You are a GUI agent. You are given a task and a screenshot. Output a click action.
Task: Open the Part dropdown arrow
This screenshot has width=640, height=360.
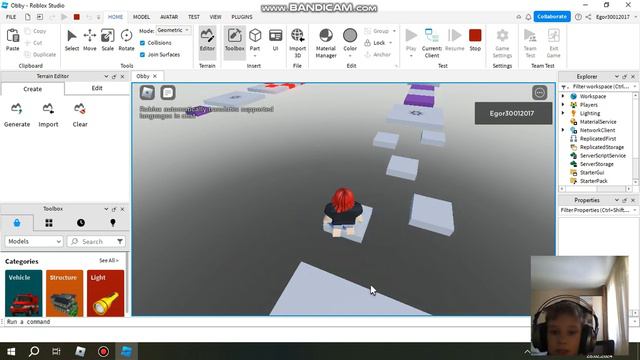coord(255,56)
